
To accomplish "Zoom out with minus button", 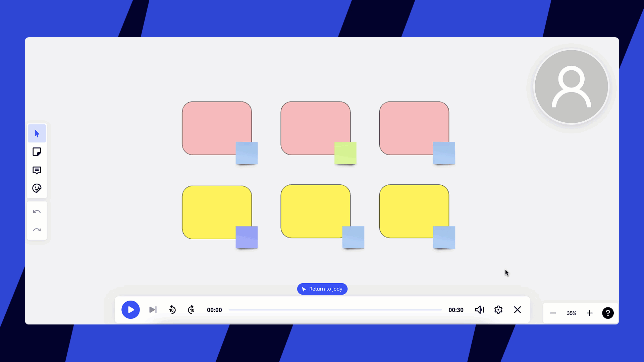I will coord(553,313).
